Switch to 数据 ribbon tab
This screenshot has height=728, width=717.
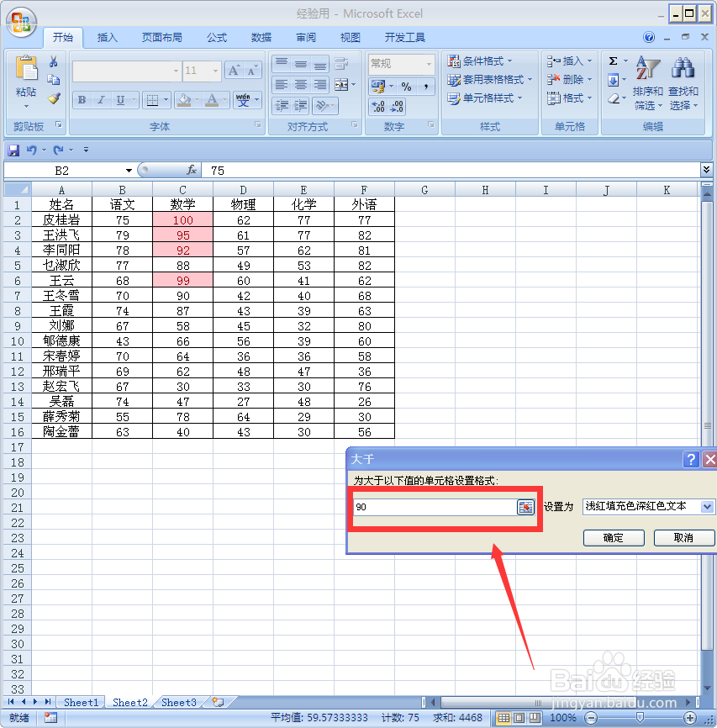(261, 38)
